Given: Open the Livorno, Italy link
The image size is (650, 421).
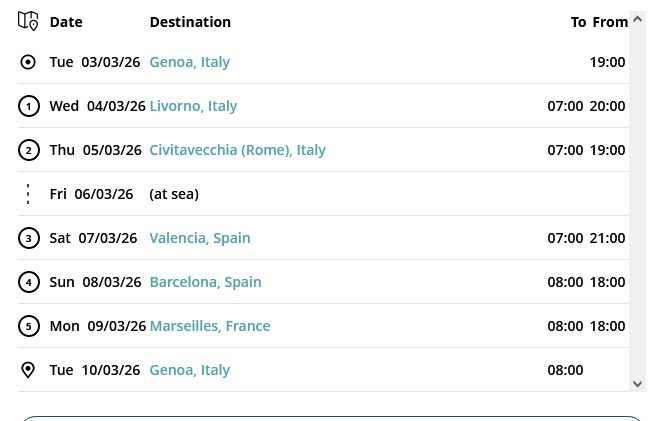Looking at the screenshot, I should [x=193, y=106].
